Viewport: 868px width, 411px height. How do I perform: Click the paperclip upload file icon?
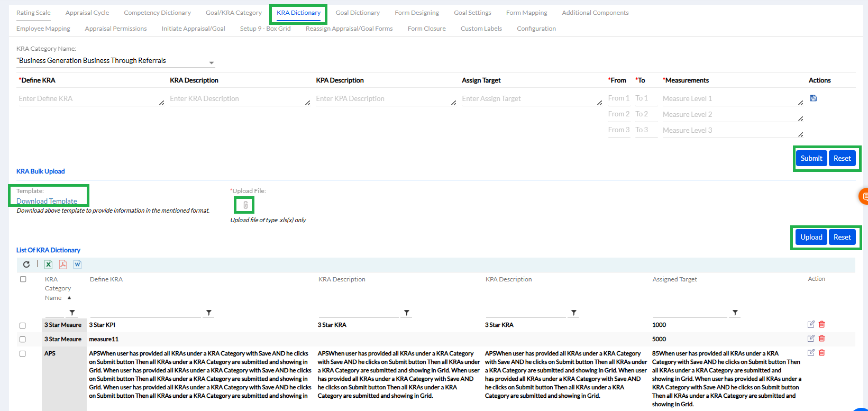245,205
